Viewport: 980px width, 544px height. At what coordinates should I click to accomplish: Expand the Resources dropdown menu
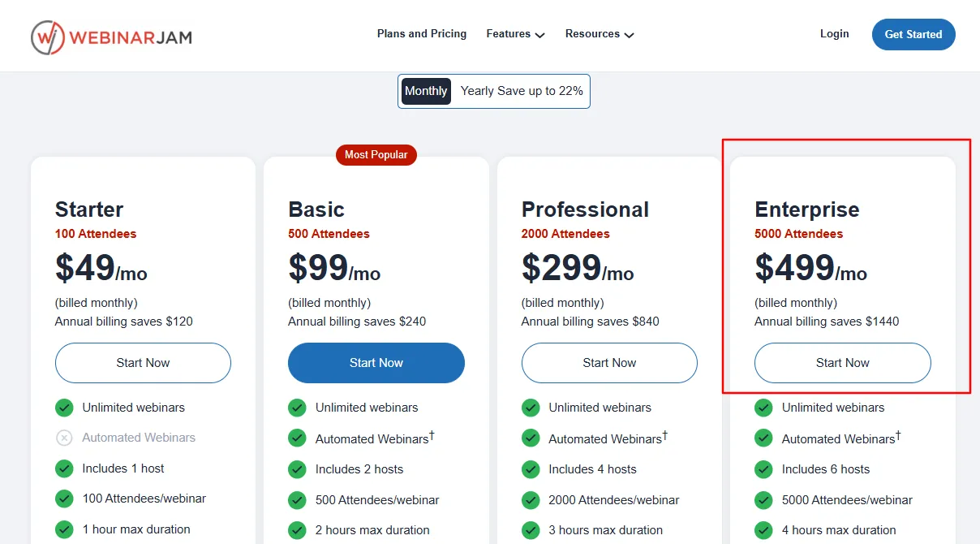[600, 34]
